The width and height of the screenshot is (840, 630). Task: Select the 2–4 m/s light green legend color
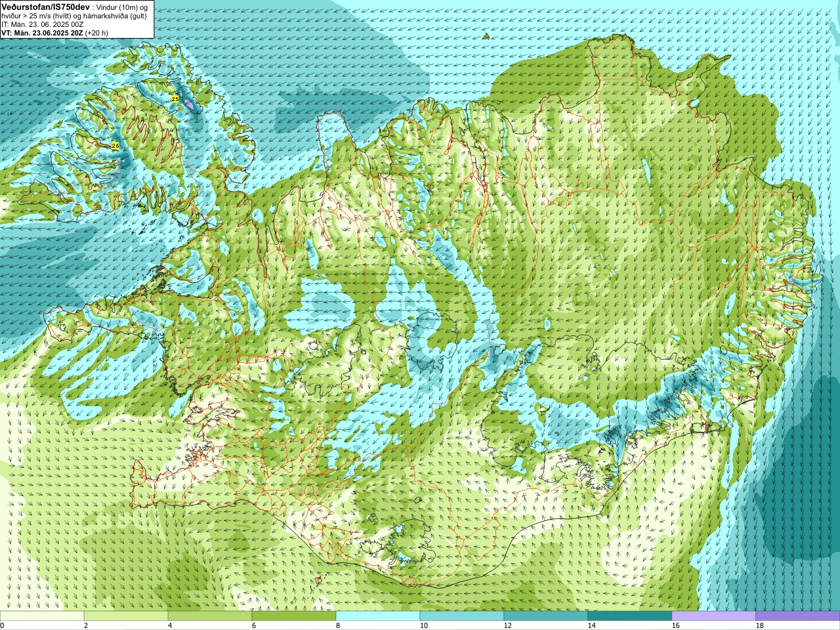pyautogui.click(x=126, y=616)
